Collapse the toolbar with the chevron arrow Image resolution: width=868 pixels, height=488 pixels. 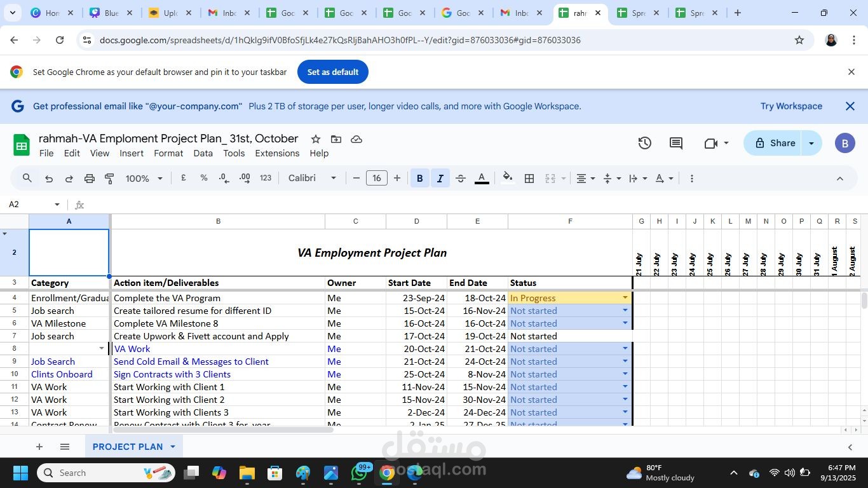[x=840, y=179]
